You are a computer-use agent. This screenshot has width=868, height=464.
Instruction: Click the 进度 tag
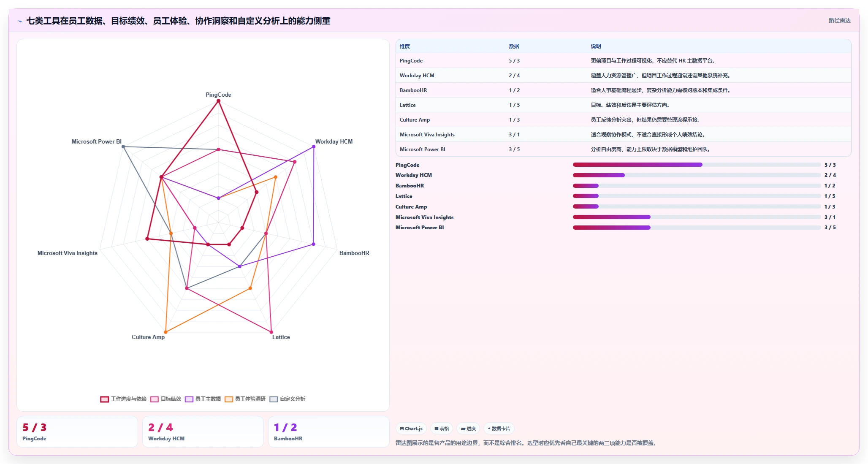coord(468,429)
